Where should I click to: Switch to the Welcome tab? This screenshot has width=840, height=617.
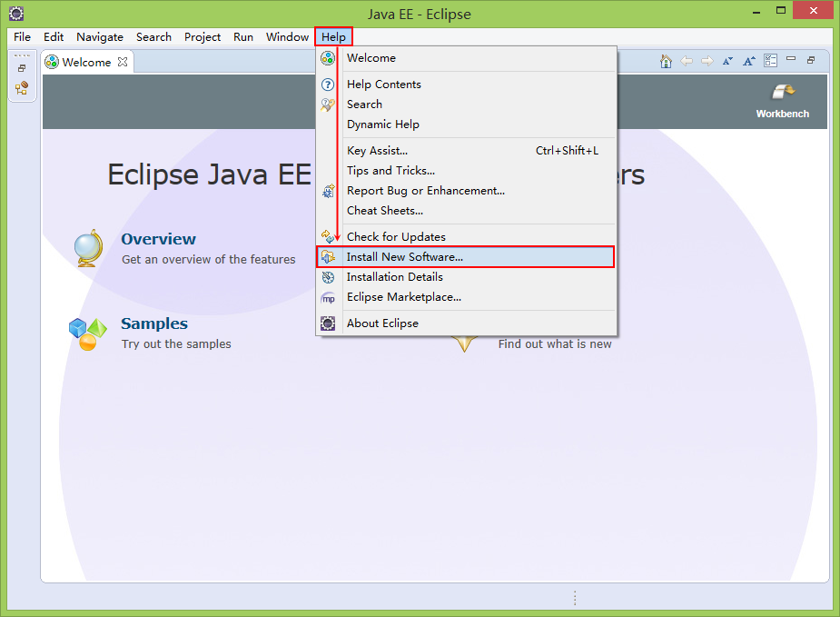click(86, 62)
